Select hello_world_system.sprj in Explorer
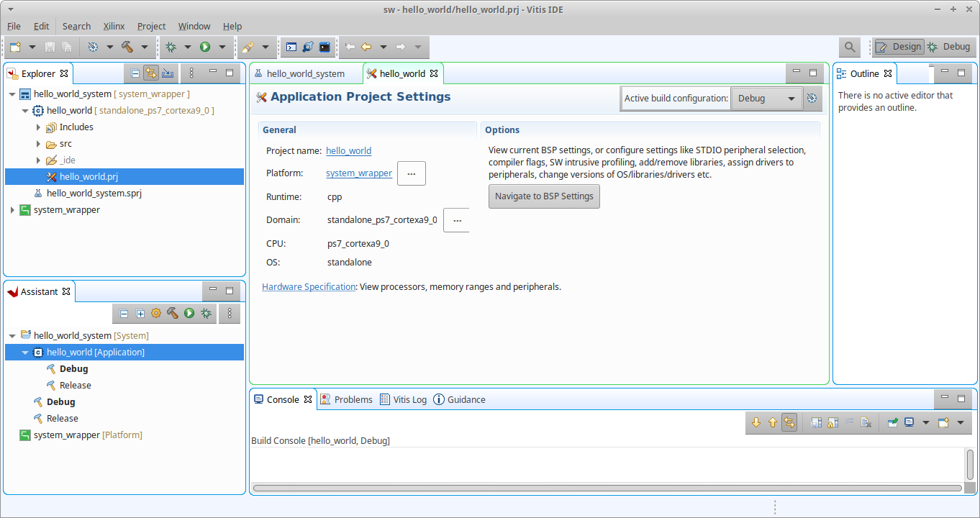Viewport: 980px width, 518px height. coord(99,194)
